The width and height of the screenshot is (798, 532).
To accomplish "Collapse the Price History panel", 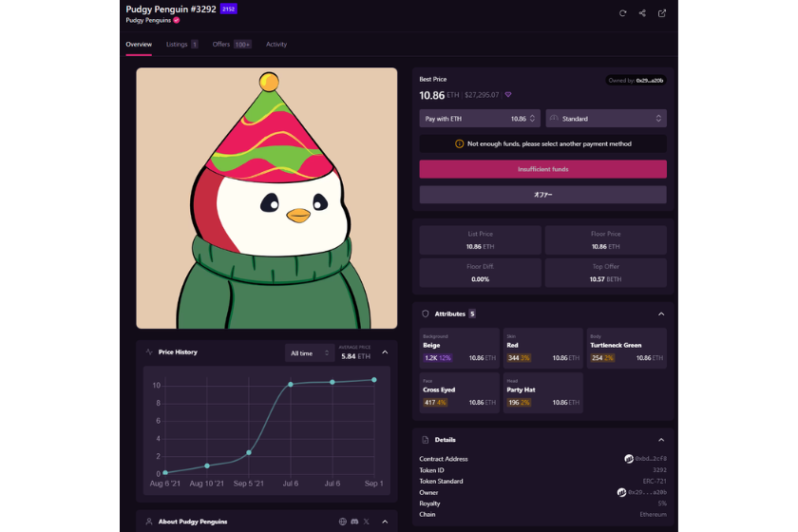I will (385, 352).
